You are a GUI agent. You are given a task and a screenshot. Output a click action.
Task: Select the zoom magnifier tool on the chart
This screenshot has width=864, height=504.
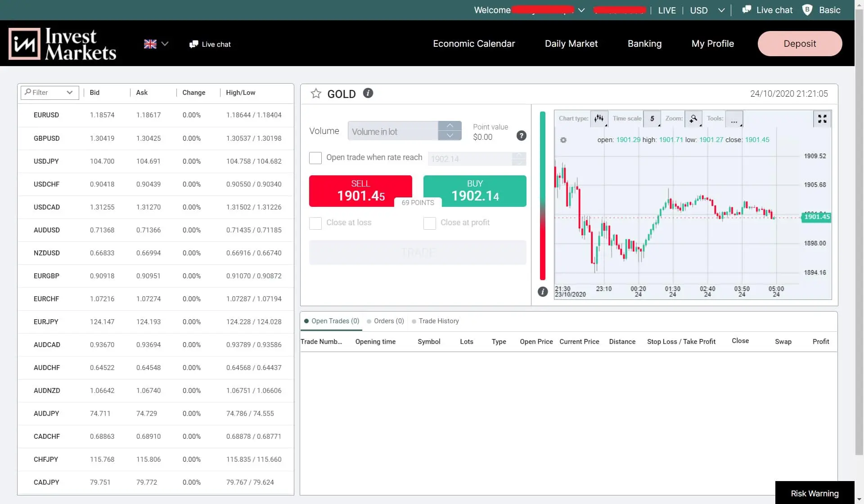tap(693, 118)
